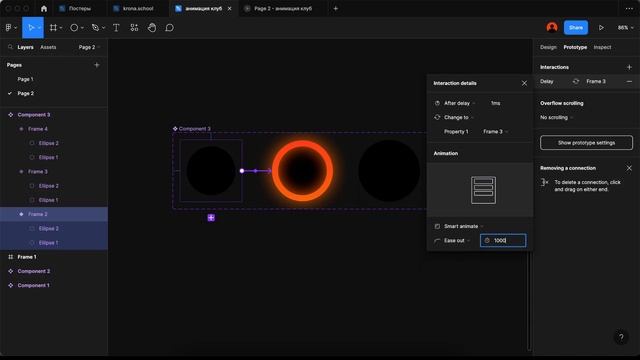Click the animation duration field
The width and height of the screenshot is (640, 360).
(x=503, y=241)
